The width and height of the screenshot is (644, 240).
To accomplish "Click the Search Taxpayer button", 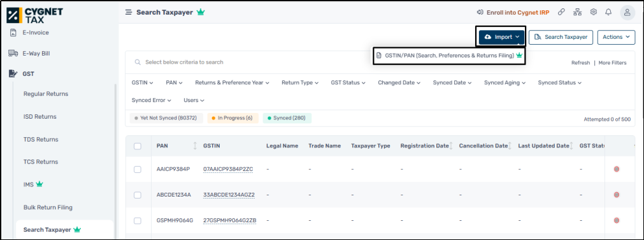I will pyautogui.click(x=561, y=37).
